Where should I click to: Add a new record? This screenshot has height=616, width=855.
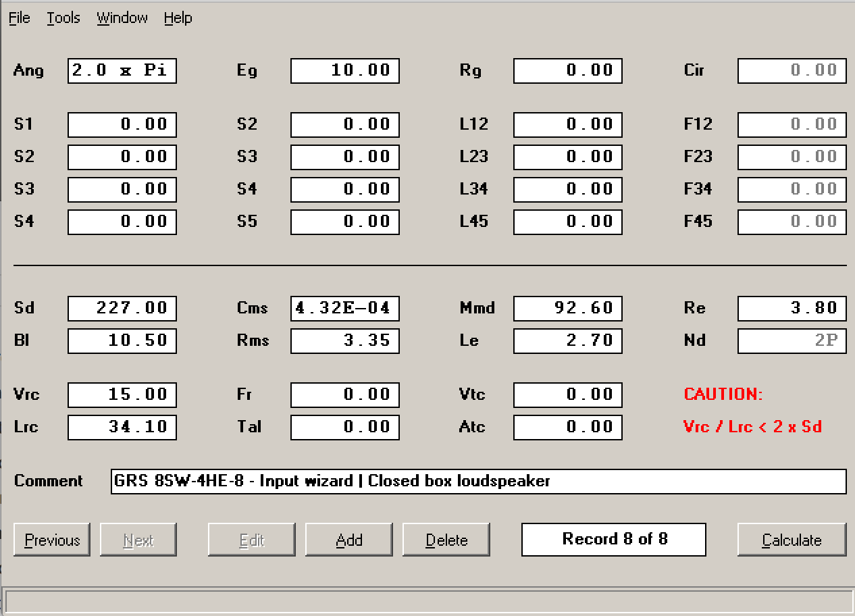pyautogui.click(x=349, y=540)
